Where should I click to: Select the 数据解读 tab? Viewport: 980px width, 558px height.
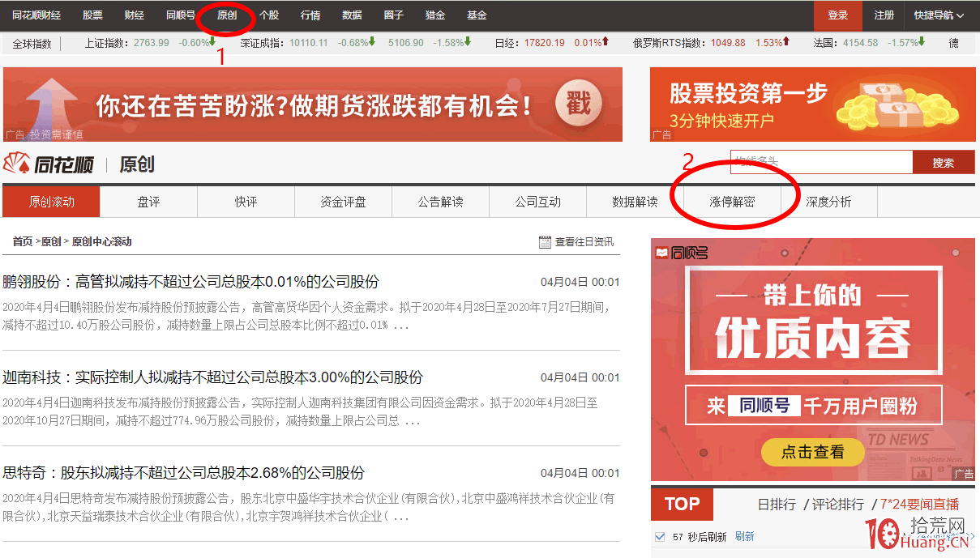pos(636,202)
